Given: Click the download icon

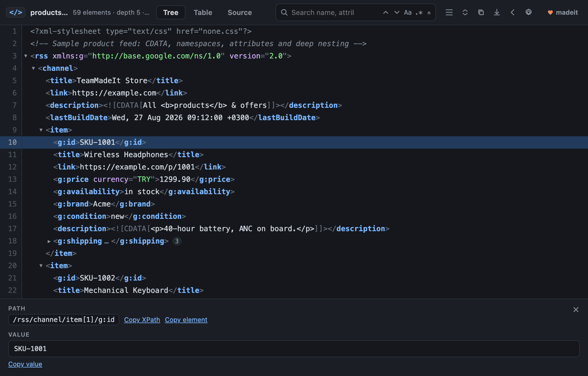Looking at the screenshot, I should (x=497, y=12).
